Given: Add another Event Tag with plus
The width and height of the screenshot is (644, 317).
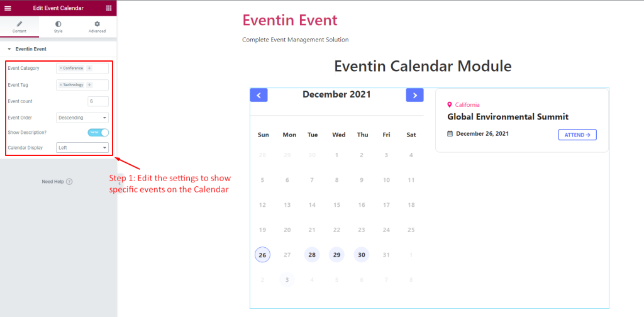Looking at the screenshot, I should click(89, 85).
